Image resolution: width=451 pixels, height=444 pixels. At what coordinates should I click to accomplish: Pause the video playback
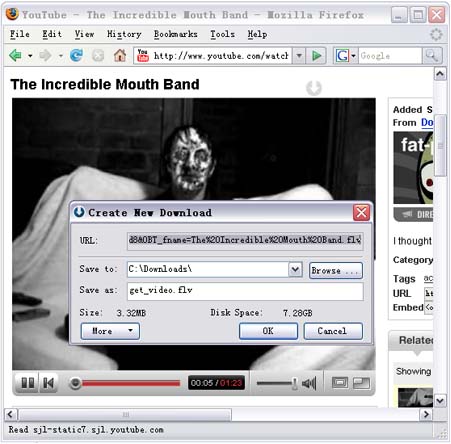28,383
